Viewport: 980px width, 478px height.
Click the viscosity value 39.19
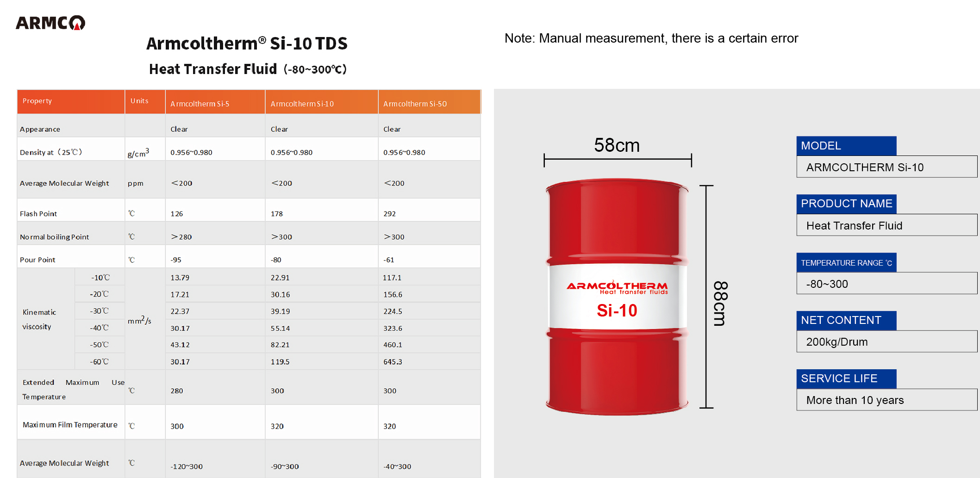(x=280, y=311)
